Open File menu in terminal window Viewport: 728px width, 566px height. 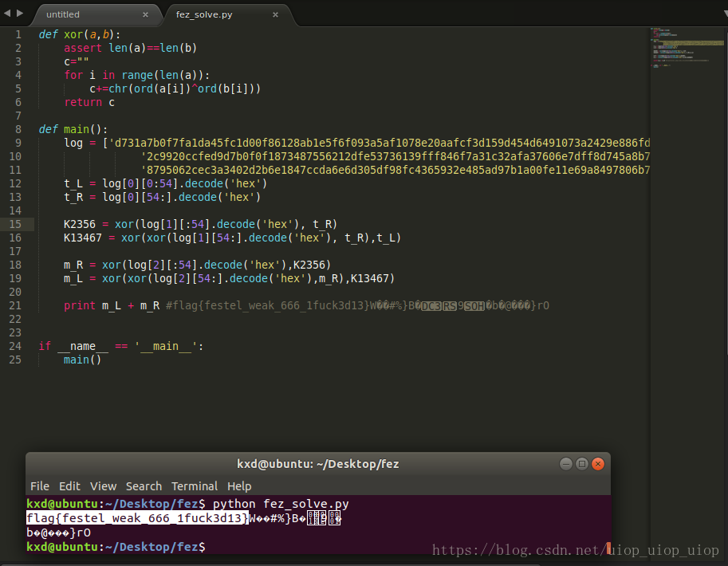pyautogui.click(x=40, y=486)
